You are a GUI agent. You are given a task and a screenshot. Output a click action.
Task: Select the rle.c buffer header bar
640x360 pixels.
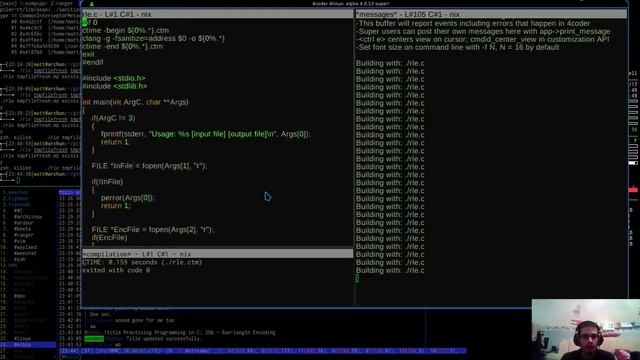pos(218,14)
